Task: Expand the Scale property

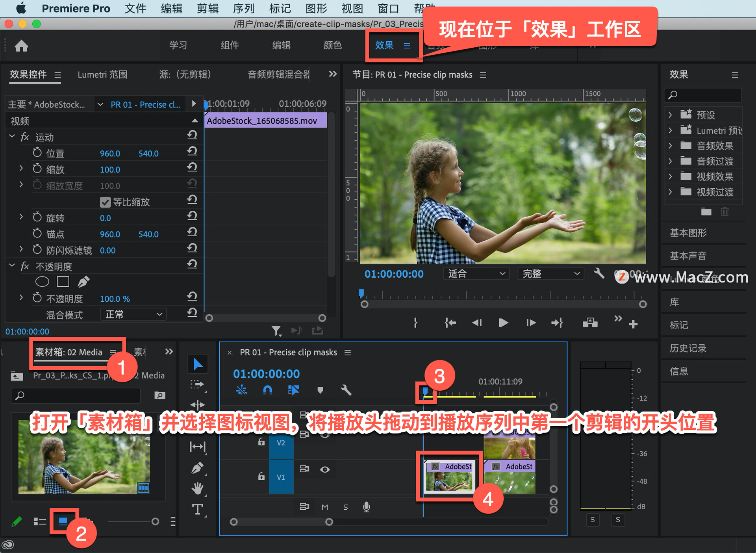Action: 21,169
